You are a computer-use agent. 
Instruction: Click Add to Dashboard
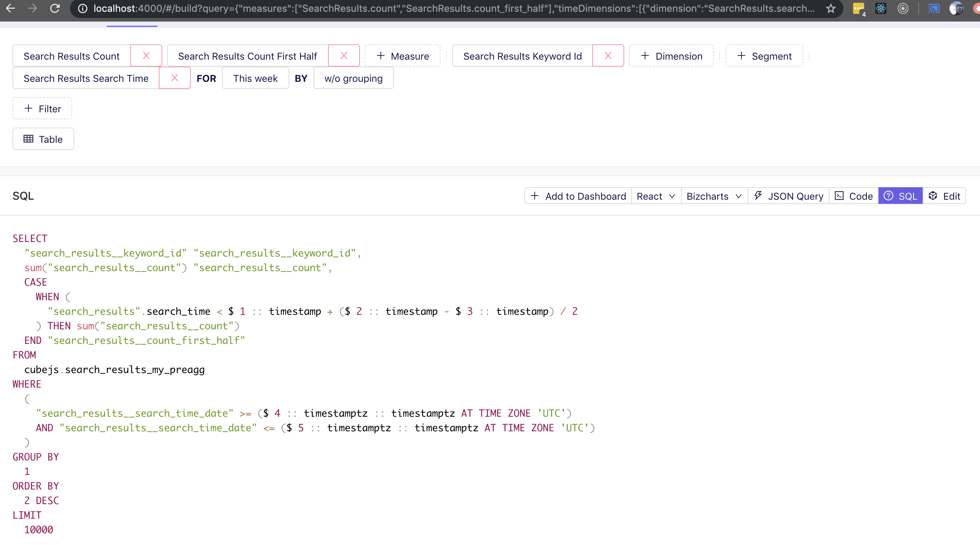577,196
